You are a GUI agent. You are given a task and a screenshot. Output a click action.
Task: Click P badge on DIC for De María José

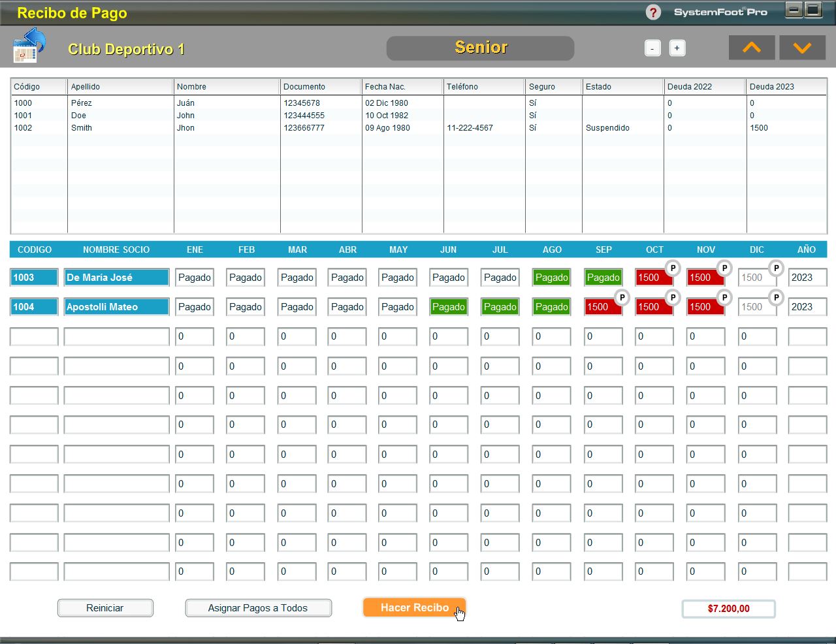pos(776,268)
